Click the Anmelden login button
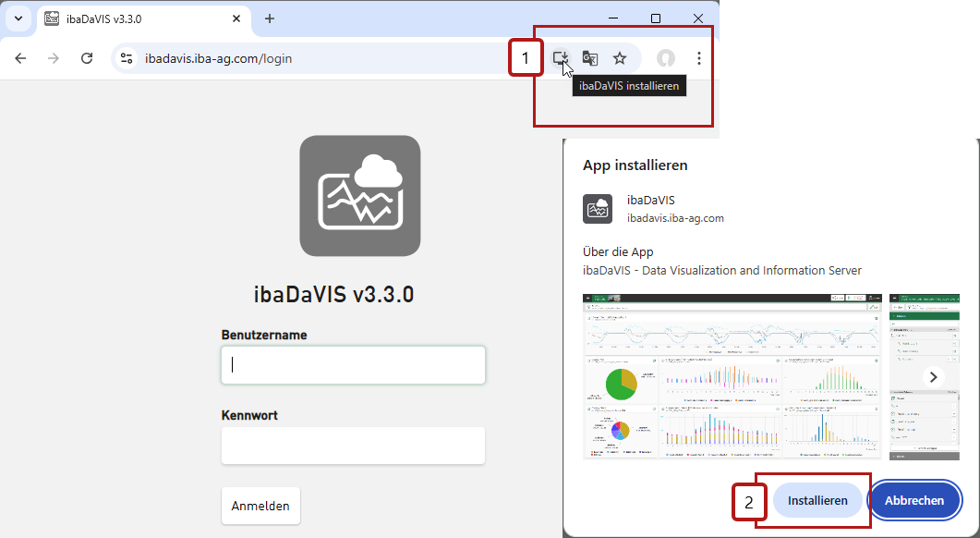The height and width of the screenshot is (538, 980). (260, 506)
